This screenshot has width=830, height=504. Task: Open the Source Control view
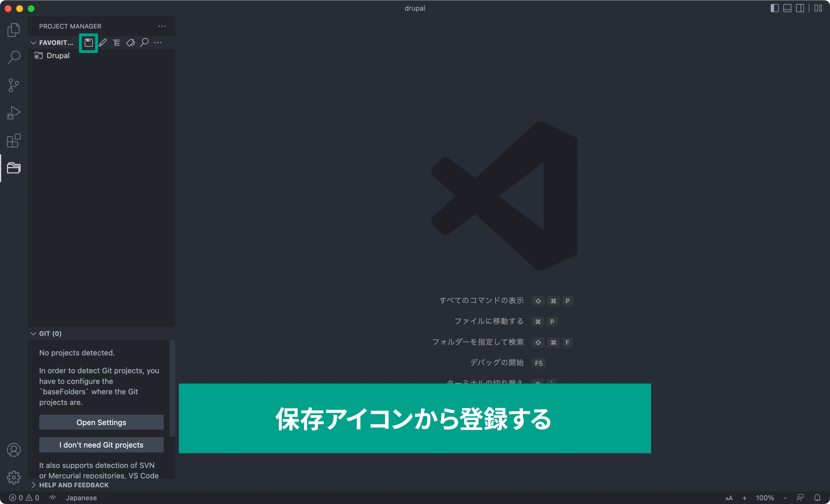click(x=14, y=85)
